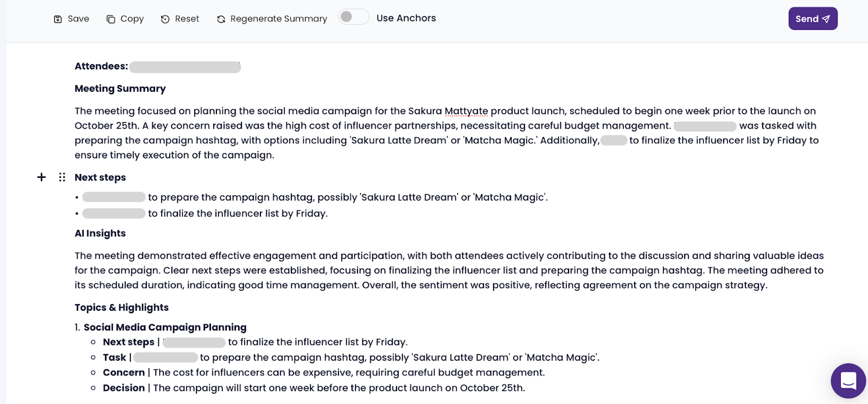Viewport: 868px width, 404px height.
Task: Click the Task label in highlights
Action: 114,357
